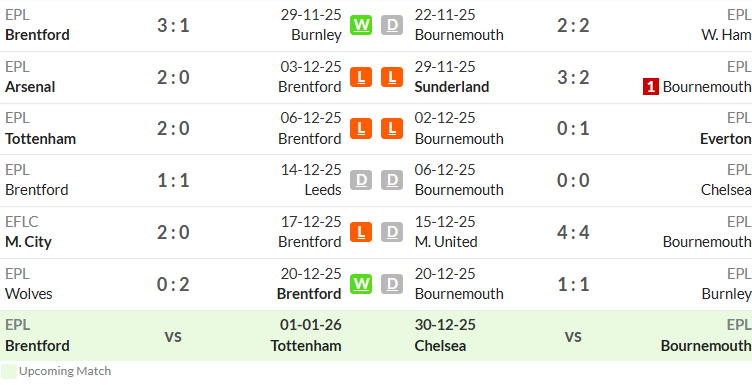Viewport: 752px width, 385px height.
Task: Select upcoming Brentford vs Tottenham match
Action: point(173,336)
